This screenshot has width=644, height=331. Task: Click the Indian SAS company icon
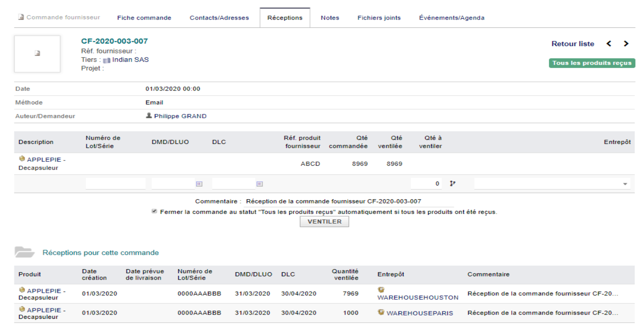click(x=107, y=60)
